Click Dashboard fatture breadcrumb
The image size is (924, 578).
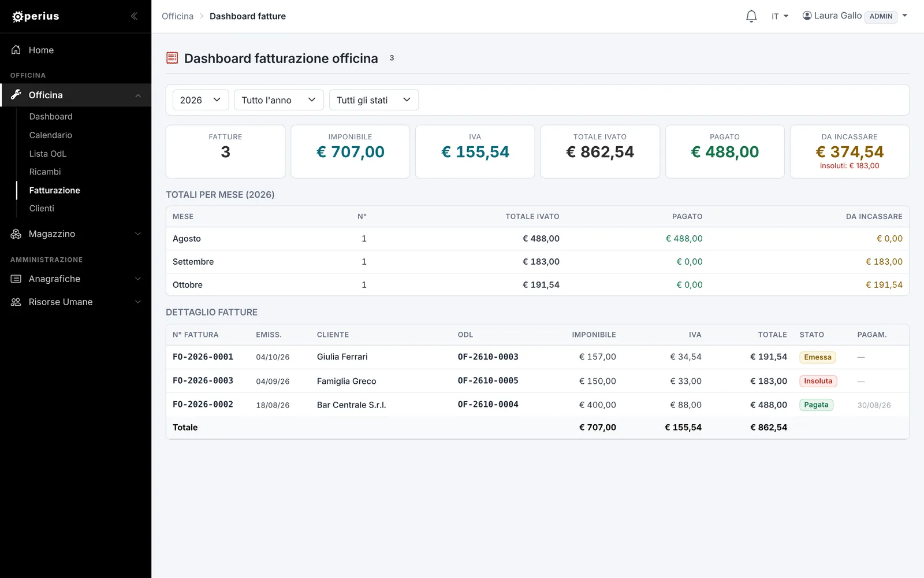coord(248,16)
